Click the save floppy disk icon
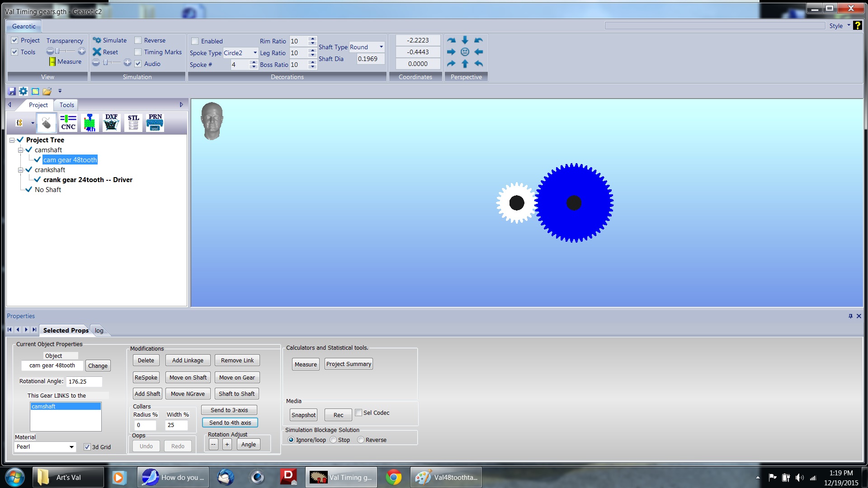Screen dimensions: 868x488 point(12,91)
